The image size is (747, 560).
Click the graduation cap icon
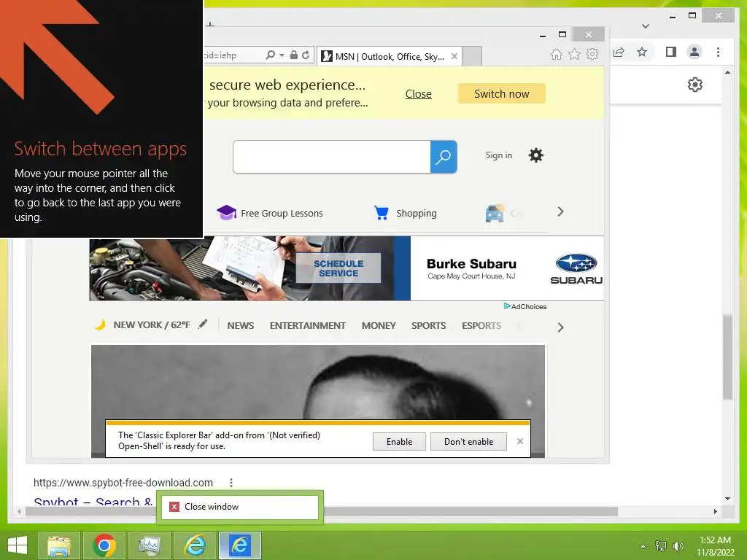point(226,212)
